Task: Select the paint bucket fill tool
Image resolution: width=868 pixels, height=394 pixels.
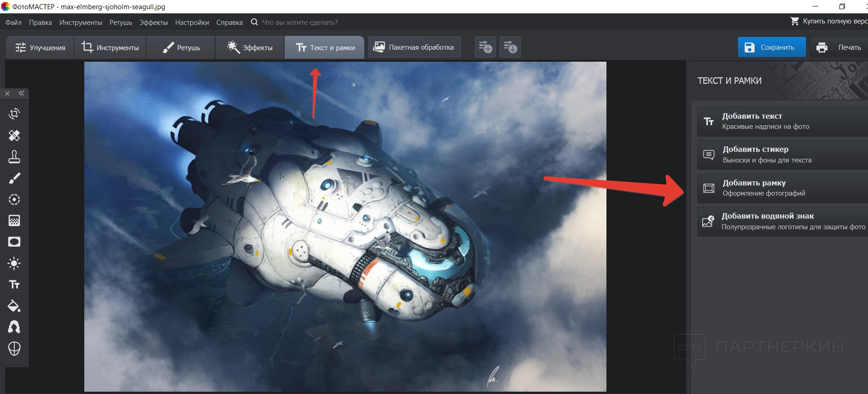Action: pos(14,306)
